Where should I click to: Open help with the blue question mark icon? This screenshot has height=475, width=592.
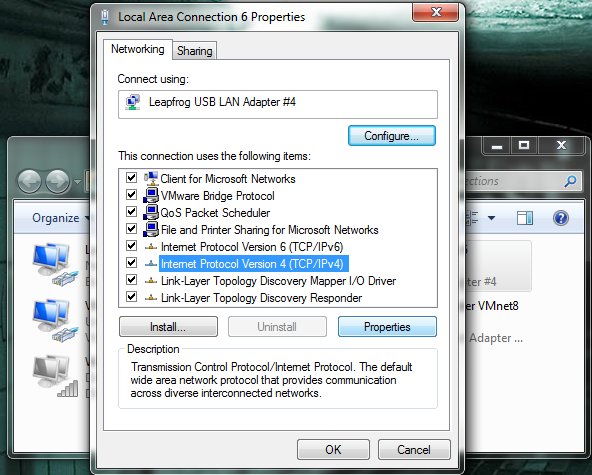[561, 218]
